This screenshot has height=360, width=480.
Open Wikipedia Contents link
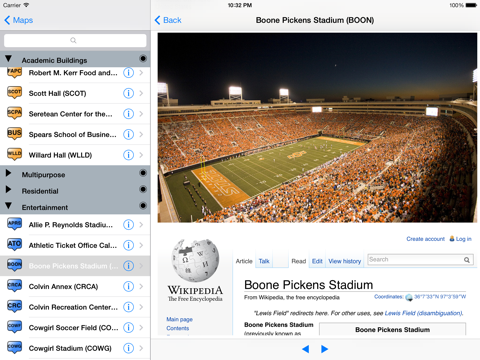click(x=178, y=328)
